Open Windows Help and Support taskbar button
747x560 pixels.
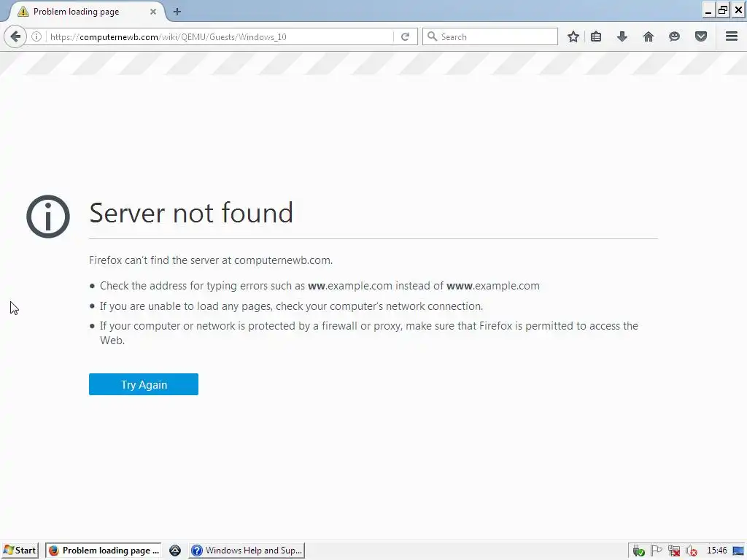(247, 551)
